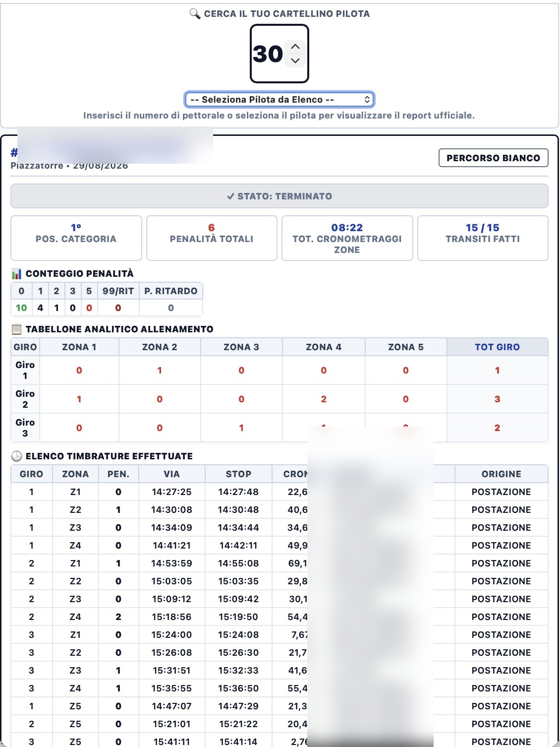Click the TOT GIRO column header

(x=498, y=347)
